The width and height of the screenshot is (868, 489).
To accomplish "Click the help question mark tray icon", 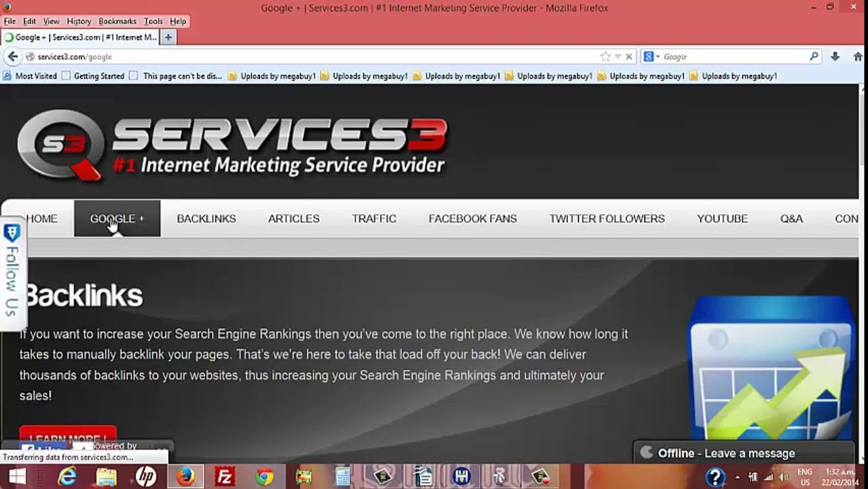I will click(715, 477).
